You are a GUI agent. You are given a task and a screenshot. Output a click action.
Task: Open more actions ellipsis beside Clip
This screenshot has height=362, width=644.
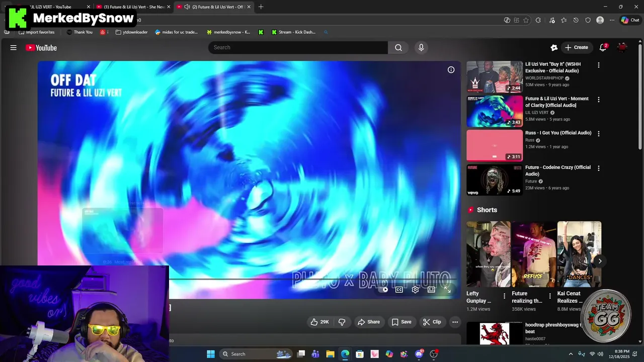point(455,322)
